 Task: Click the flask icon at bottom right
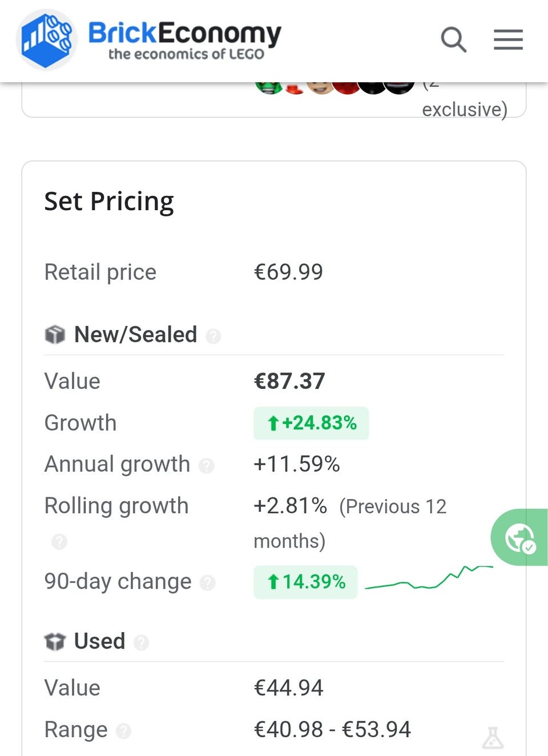[493, 738]
